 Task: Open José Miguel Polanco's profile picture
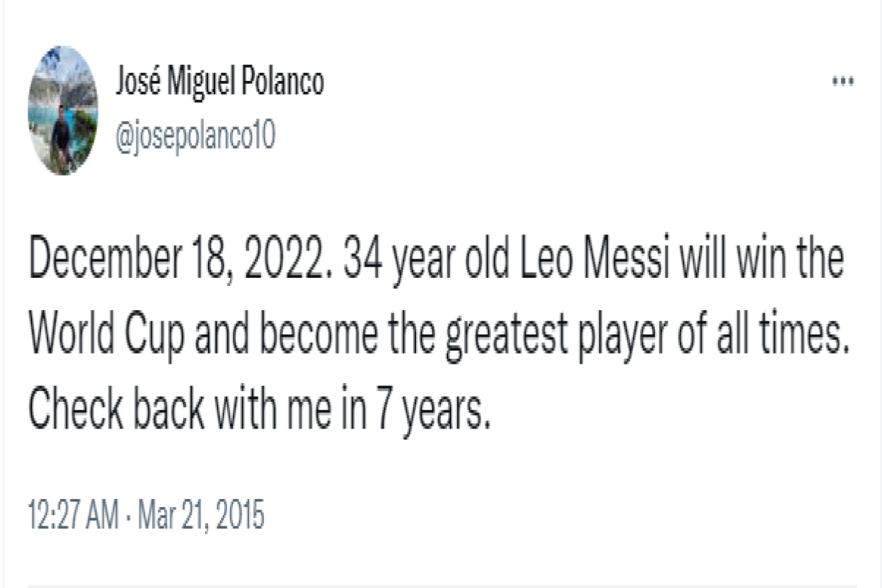pos(62,110)
